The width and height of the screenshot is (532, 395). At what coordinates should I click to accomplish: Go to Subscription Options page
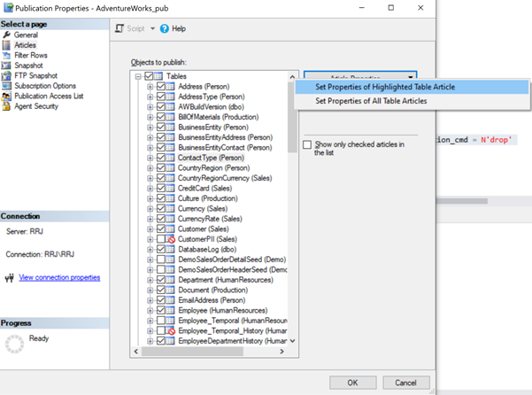tap(45, 86)
